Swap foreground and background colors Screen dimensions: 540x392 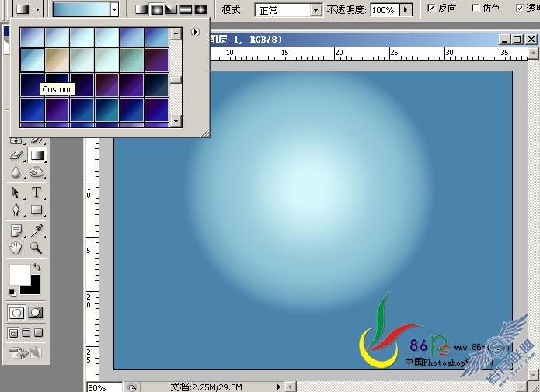click(x=37, y=267)
